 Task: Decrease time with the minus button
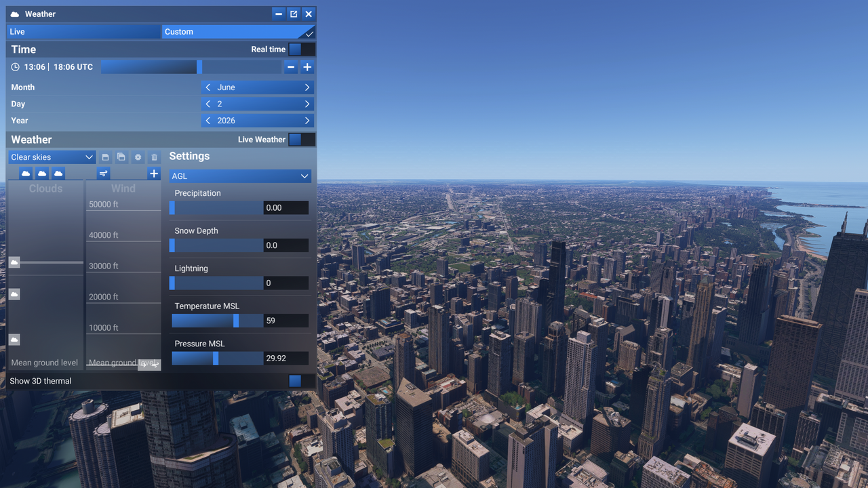(x=291, y=67)
